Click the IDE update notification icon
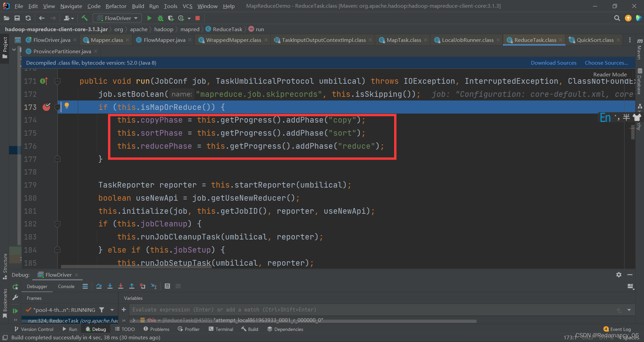The width and height of the screenshot is (644, 342). pyautogui.click(x=628, y=18)
